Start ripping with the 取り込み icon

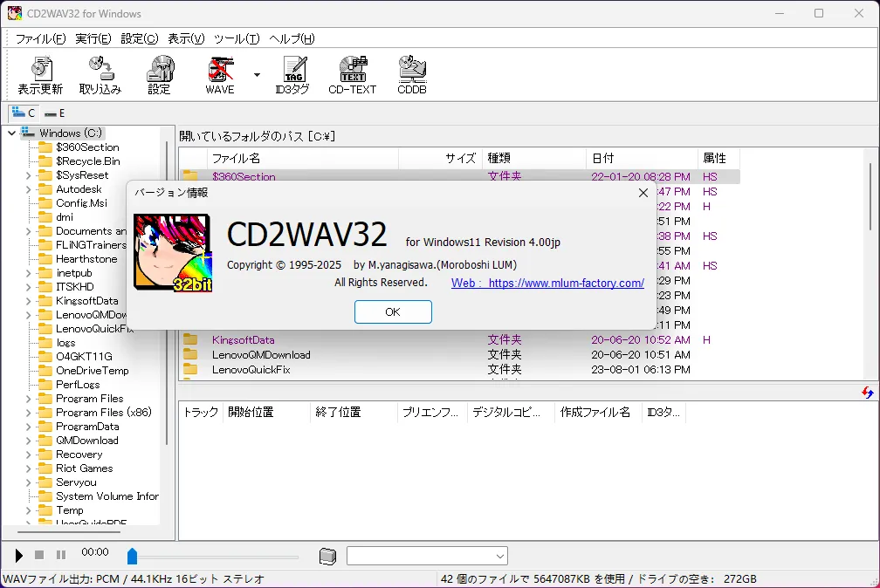pyautogui.click(x=100, y=75)
